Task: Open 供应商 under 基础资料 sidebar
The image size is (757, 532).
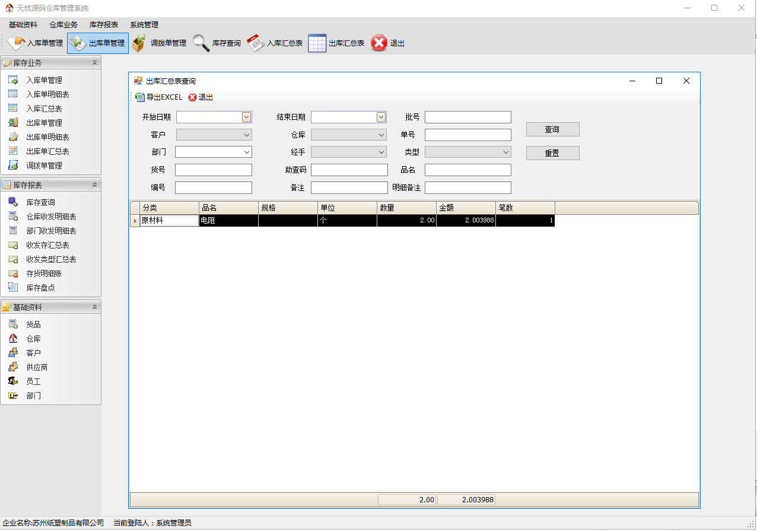Action: (37, 367)
